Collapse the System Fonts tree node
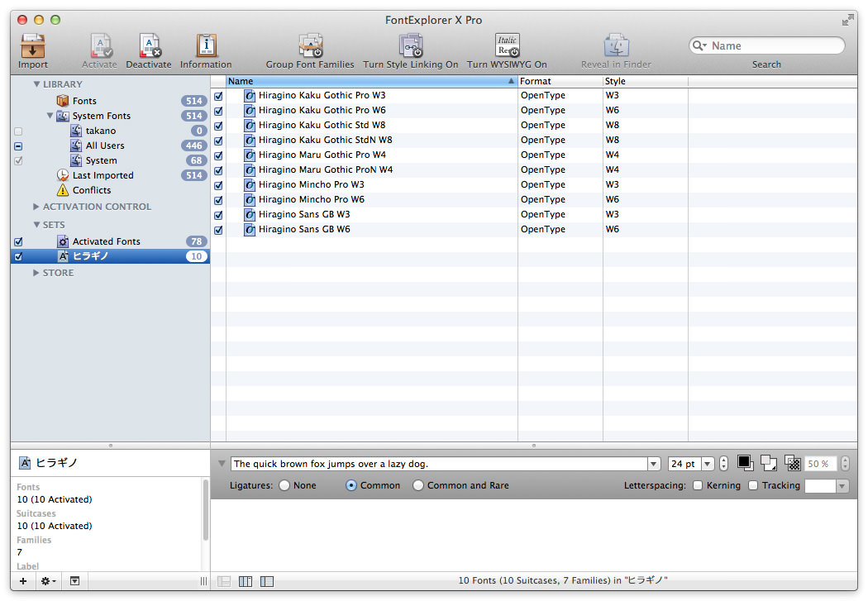This screenshot has height=601, width=868. [x=50, y=116]
